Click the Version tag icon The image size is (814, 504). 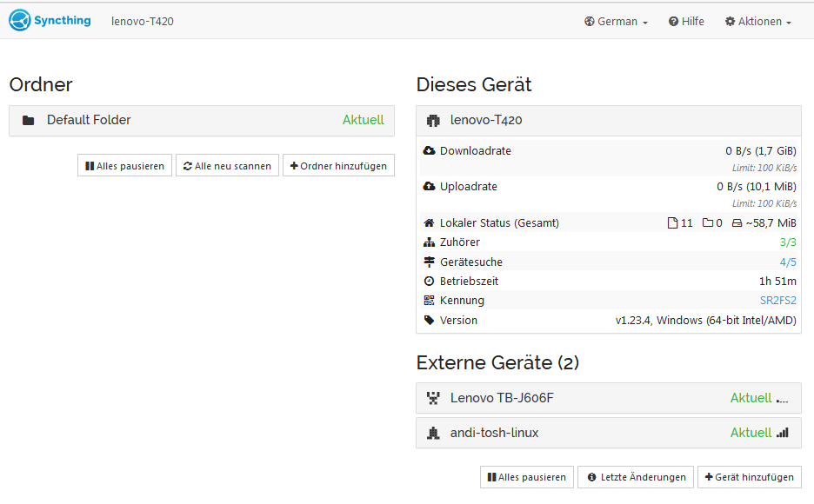429,320
